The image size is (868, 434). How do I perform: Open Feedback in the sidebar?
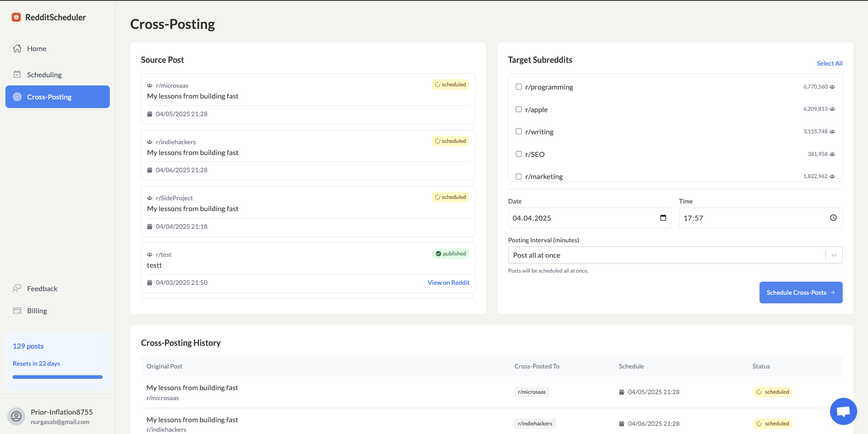pos(57,288)
